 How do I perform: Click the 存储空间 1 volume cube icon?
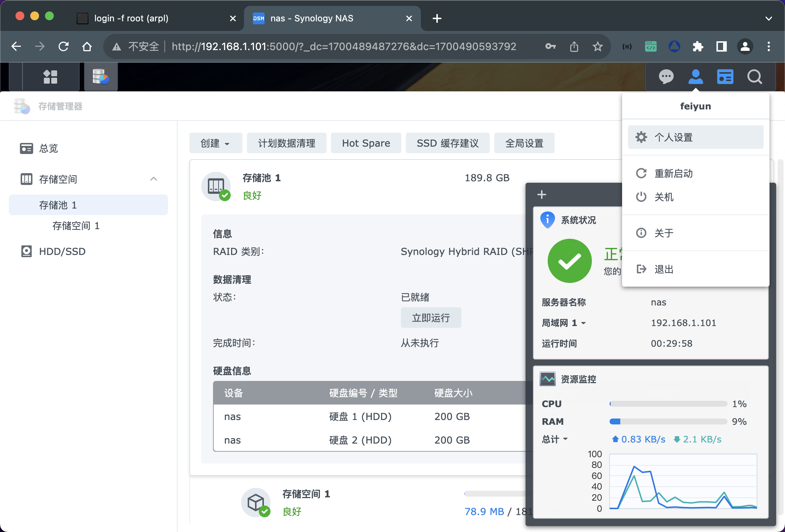(256, 503)
